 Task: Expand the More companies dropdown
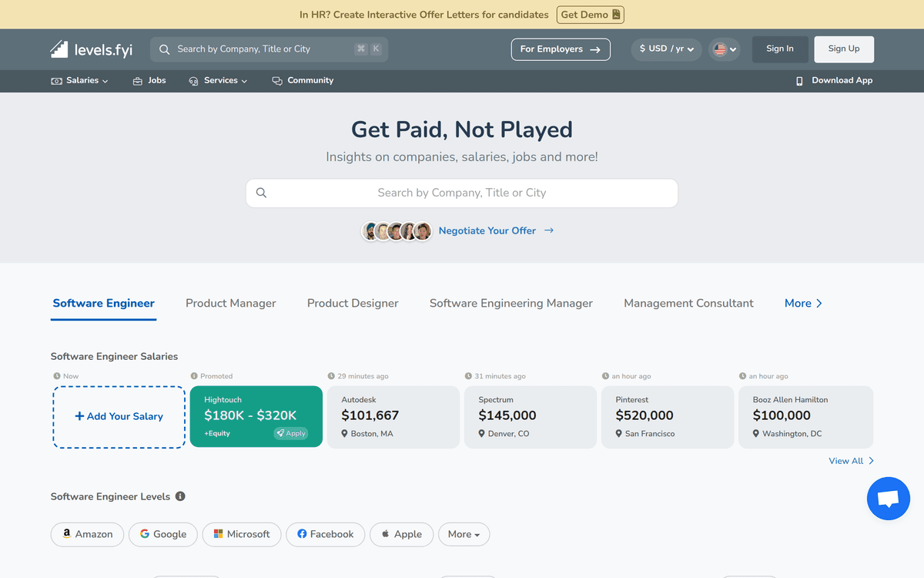point(464,534)
